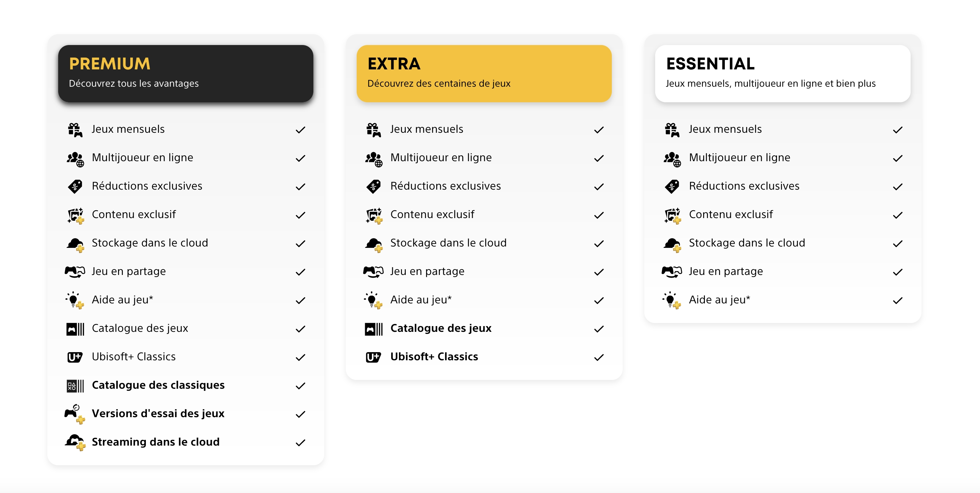Click Essential Aide au jeu lightbulb icon
980x493 pixels.
click(671, 300)
